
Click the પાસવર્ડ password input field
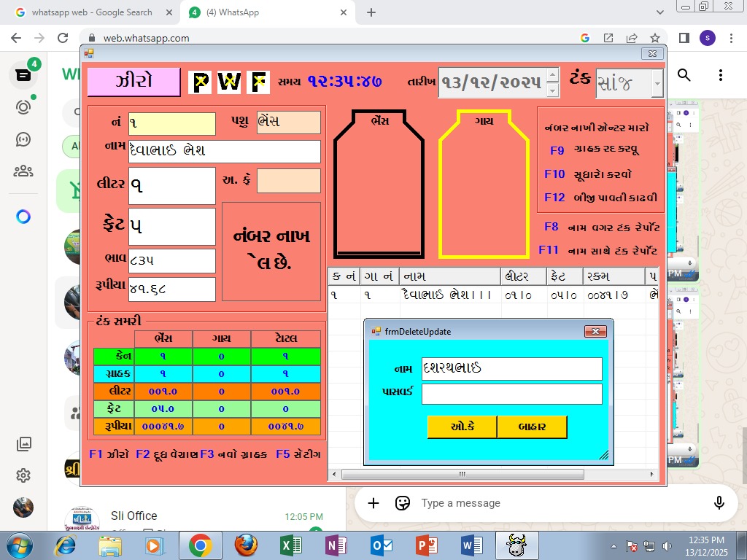[x=511, y=394]
